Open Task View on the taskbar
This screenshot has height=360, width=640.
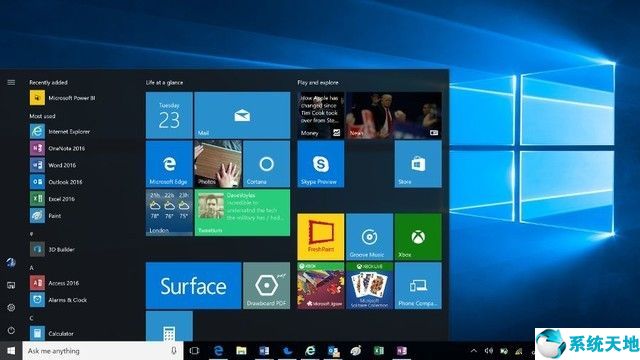coord(195,351)
